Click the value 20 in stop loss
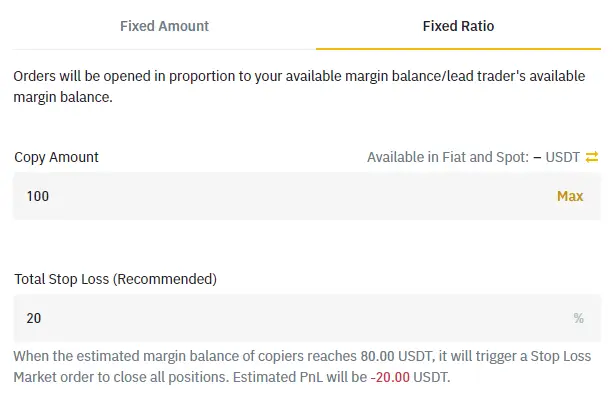This screenshot has width=613, height=406. (x=34, y=318)
